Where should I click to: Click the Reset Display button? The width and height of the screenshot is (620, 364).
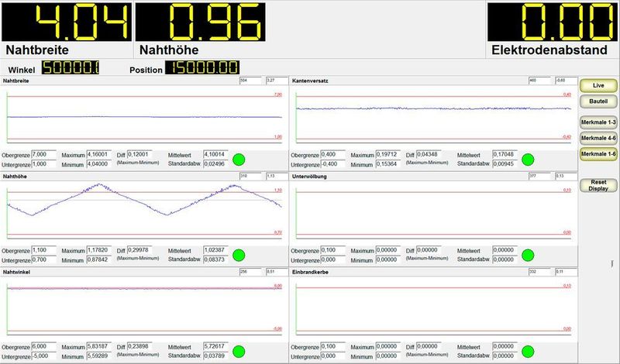pos(598,185)
